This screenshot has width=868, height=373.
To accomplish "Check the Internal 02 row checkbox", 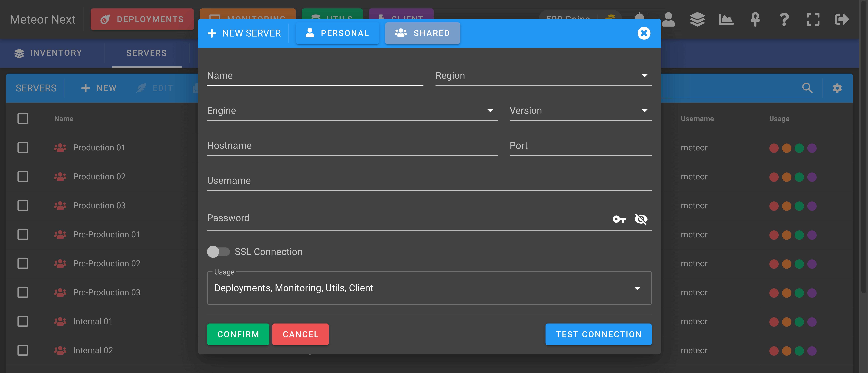I will pos(23,350).
